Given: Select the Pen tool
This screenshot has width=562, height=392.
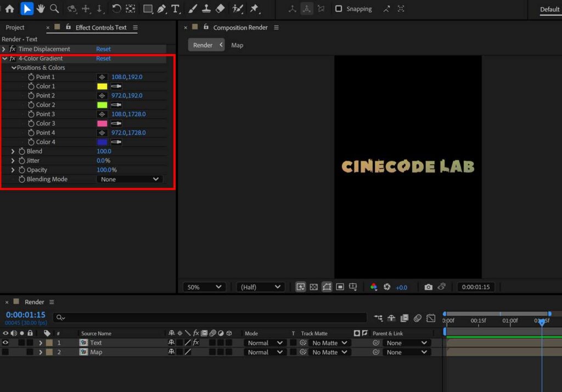Looking at the screenshot, I should click(x=162, y=9).
